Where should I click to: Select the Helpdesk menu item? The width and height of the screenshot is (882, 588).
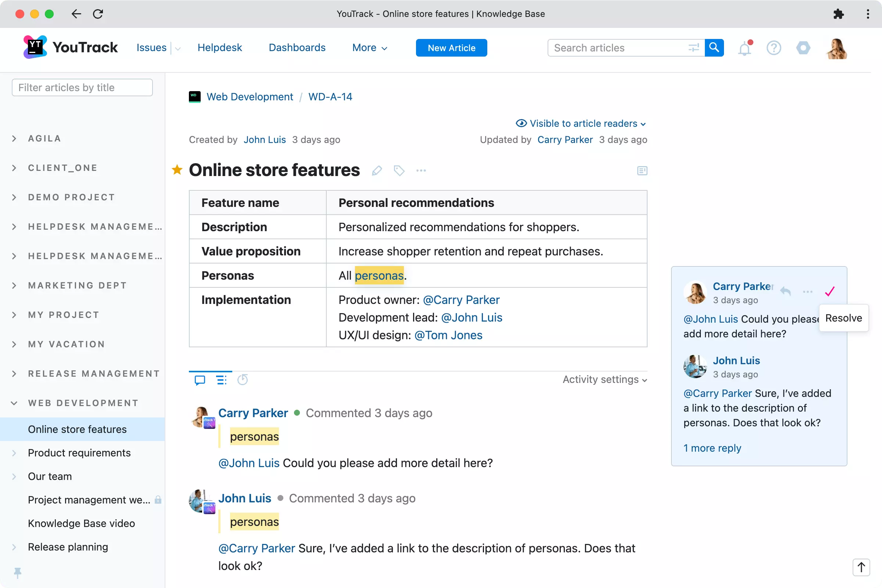click(220, 47)
